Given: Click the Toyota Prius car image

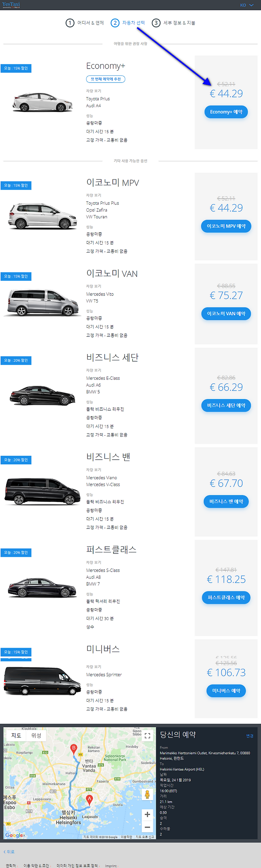Looking at the screenshot, I should click(43, 101).
